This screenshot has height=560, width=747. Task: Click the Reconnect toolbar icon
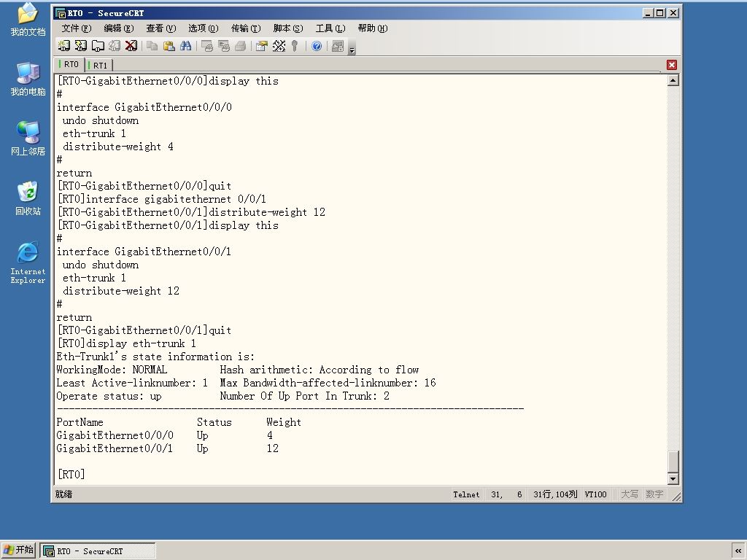115,46
